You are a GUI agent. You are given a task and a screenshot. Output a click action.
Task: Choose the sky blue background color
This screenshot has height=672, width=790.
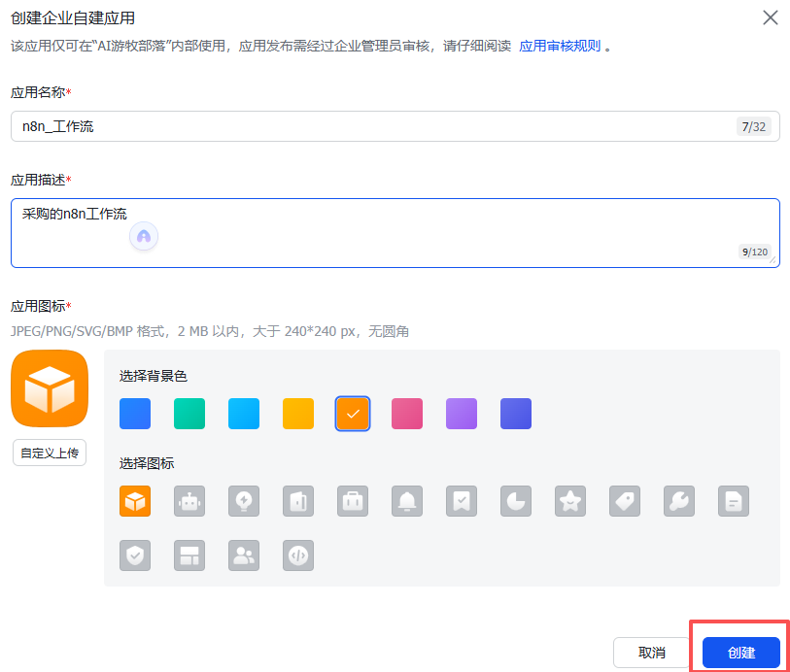[244, 414]
